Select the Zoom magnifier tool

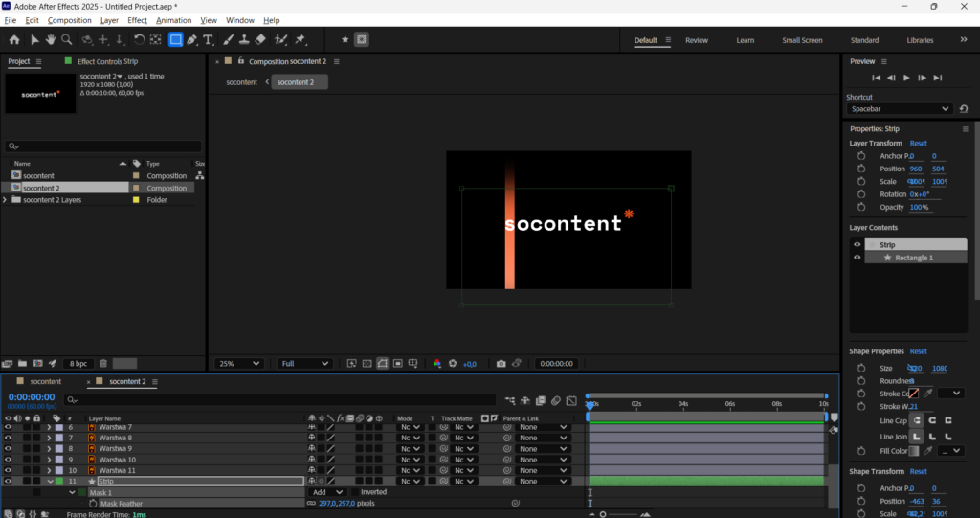coord(66,39)
